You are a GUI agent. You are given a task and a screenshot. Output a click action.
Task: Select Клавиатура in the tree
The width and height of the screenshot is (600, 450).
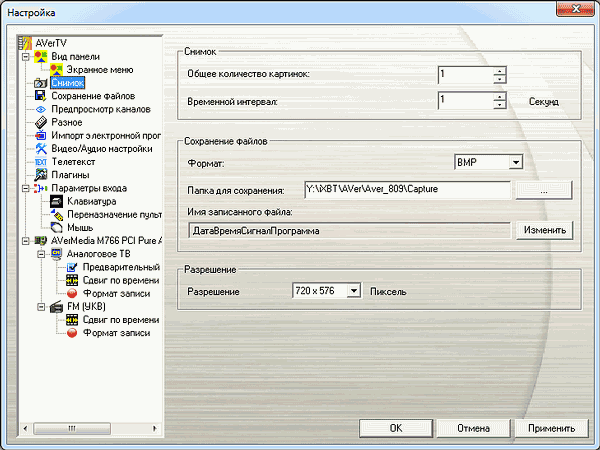pos(91,201)
